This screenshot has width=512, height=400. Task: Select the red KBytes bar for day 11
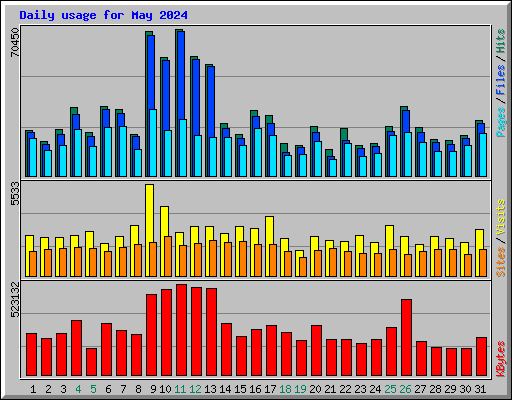pyautogui.click(x=181, y=330)
